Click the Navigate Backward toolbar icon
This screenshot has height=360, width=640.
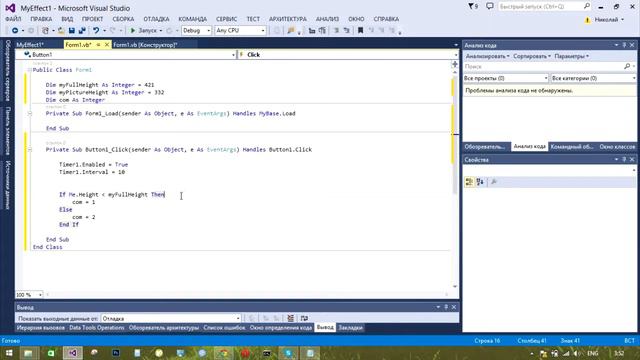pos(15,31)
